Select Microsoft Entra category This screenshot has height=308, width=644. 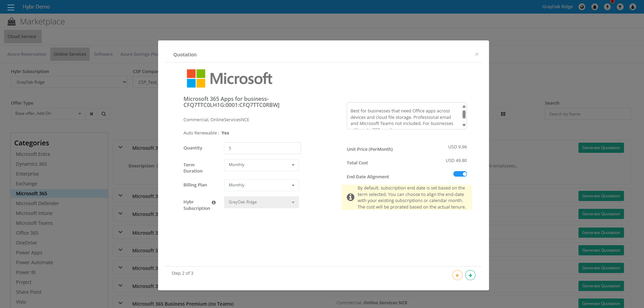click(33, 154)
